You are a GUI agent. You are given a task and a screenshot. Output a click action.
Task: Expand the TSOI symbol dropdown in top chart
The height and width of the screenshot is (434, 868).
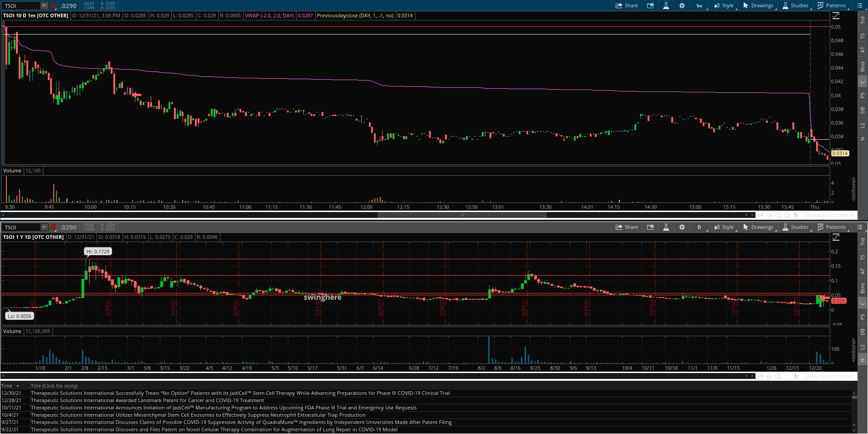click(x=44, y=6)
